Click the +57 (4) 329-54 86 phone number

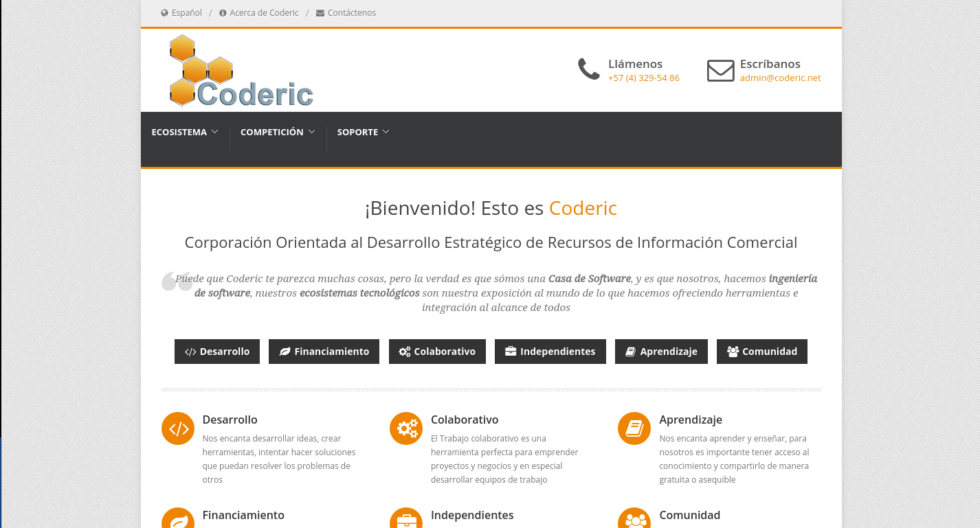coord(643,78)
